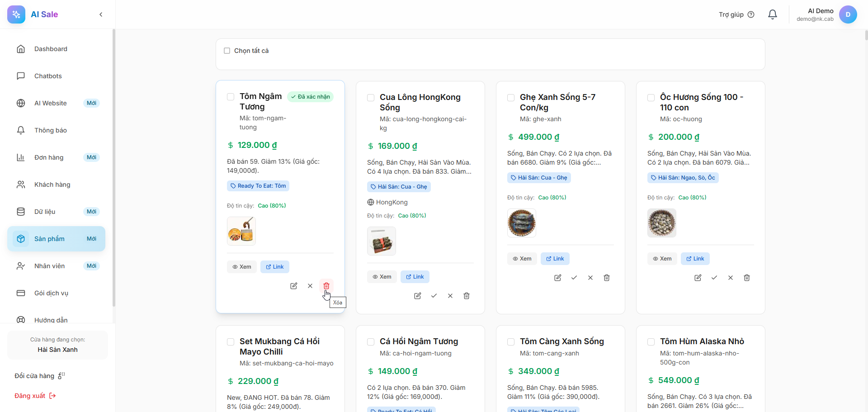Select the Tôm Ngâm Tương product checkbox
The image size is (868, 412).
tap(231, 97)
